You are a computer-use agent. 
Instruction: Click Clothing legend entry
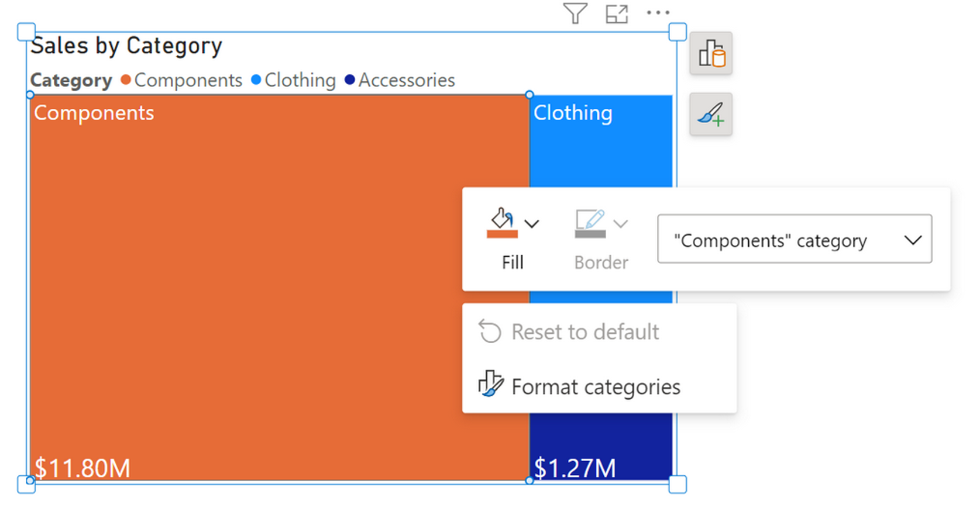(294, 80)
